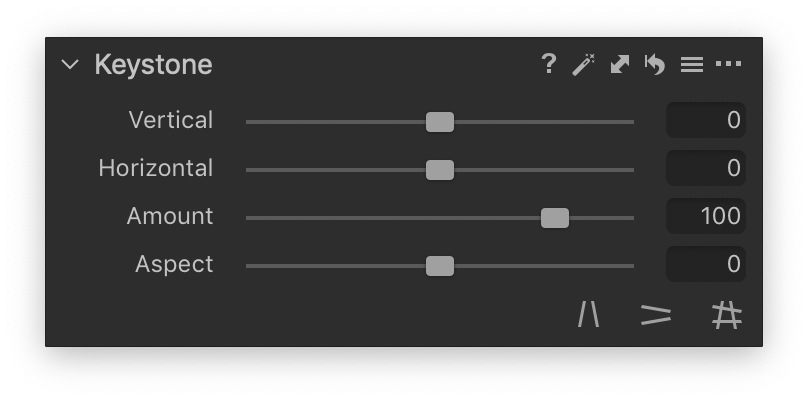Screen dimensions: 808x400
Task: Click the Amount slider track's left end
Action: click(248, 218)
